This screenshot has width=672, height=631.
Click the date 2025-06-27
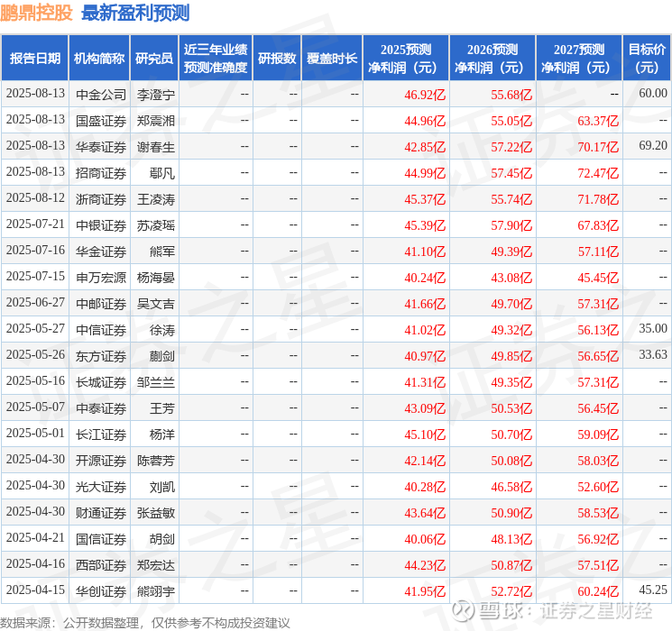(35, 303)
